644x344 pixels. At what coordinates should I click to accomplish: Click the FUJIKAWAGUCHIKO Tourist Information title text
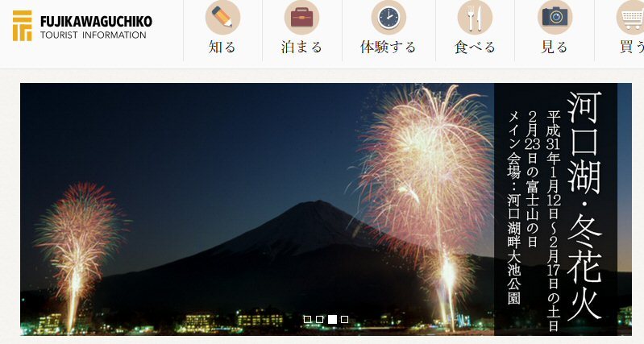pyautogui.click(x=95, y=27)
